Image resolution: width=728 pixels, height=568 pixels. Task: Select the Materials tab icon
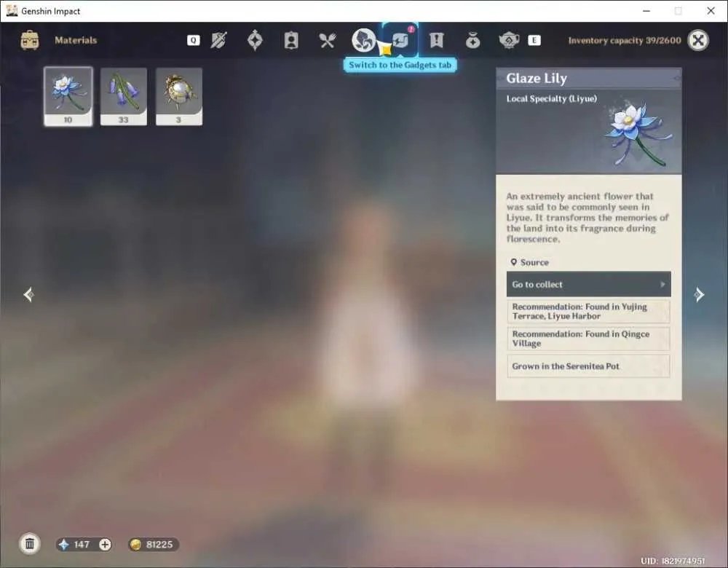click(363, 40)
